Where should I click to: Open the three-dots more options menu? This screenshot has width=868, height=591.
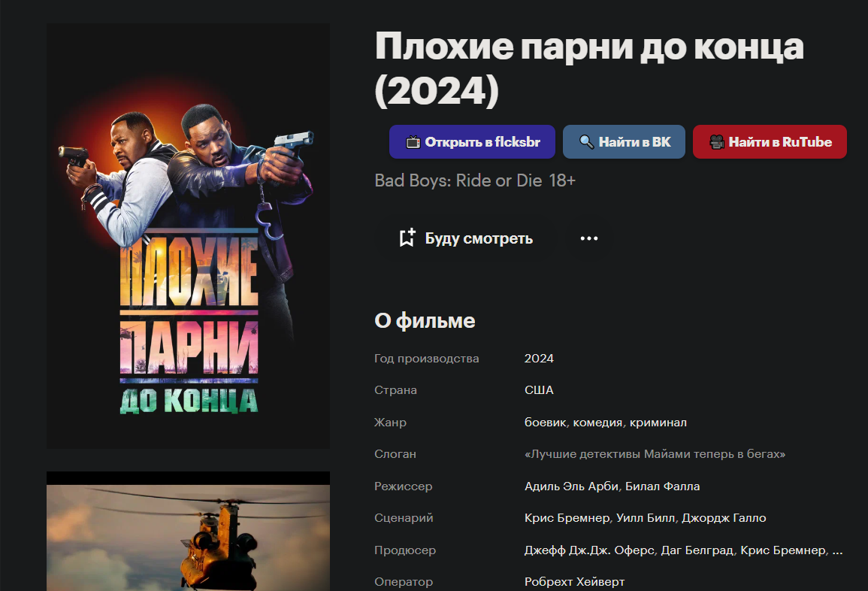(589, 238)
